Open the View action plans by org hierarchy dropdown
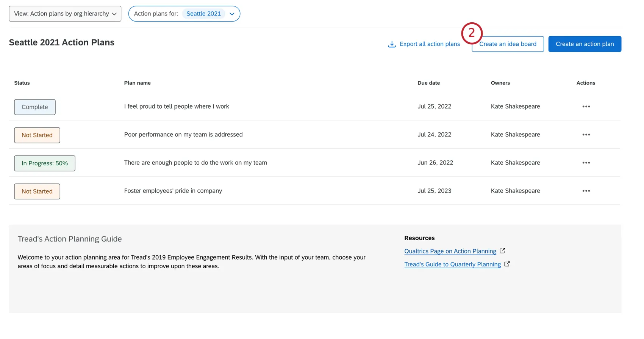The image size is (644, 339). point(65,14)
